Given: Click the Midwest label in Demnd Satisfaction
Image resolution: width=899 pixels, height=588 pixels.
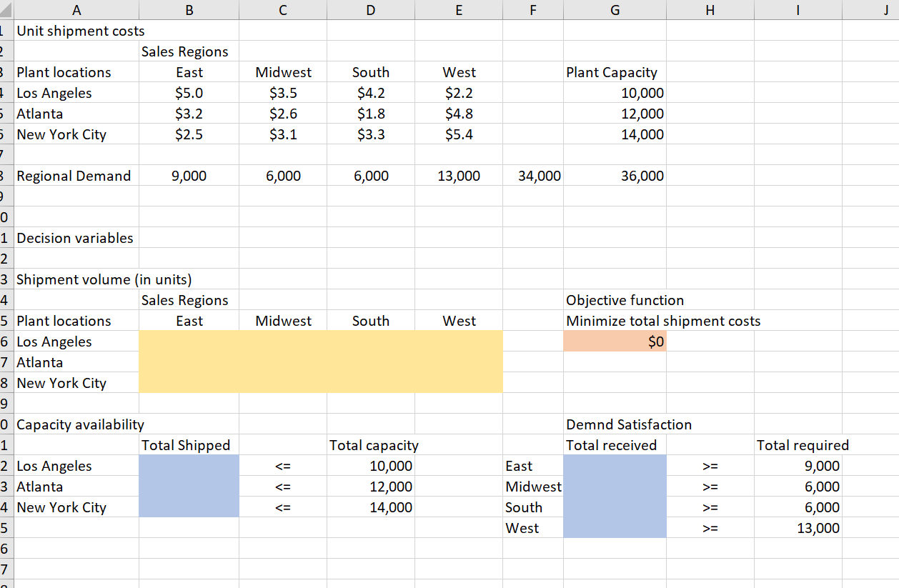Looking at the screenshot, I should coord(533,487).
